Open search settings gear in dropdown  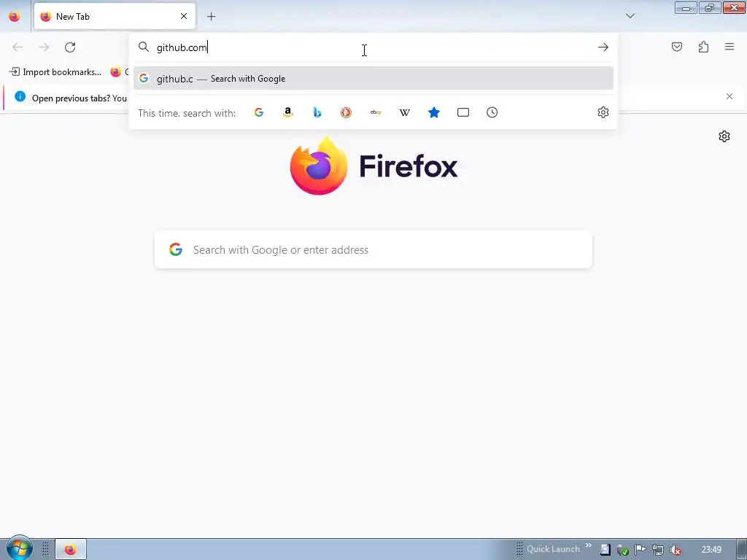click(603, 112)
